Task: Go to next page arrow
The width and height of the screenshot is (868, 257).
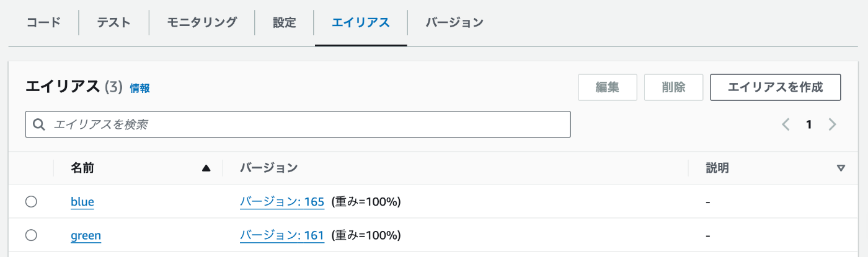Action: [832, 124]
